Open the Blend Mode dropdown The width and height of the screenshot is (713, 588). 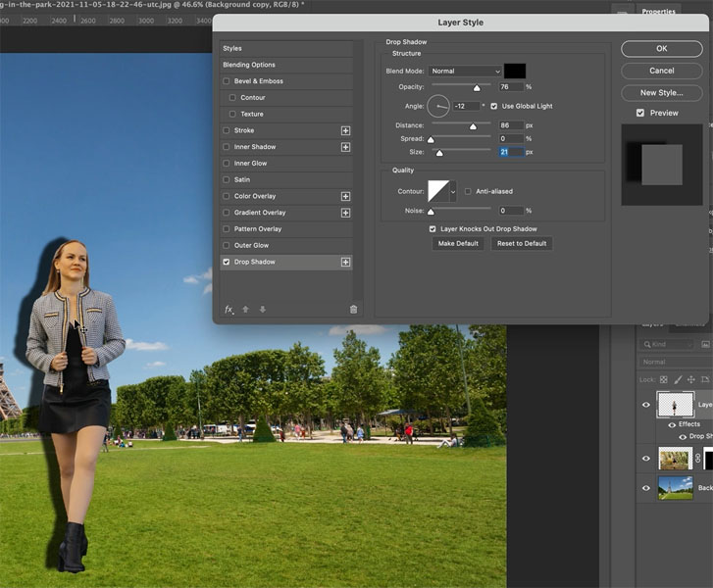[465, 72]
